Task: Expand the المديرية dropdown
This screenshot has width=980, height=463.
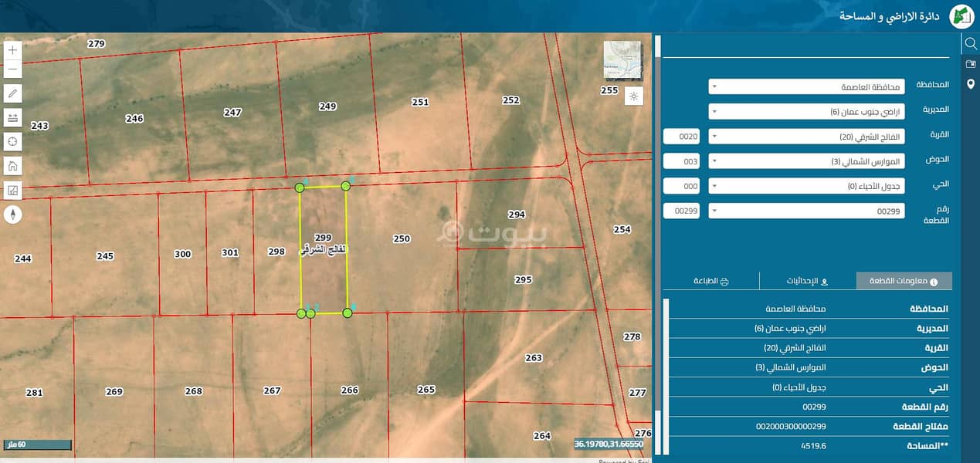Action: (x=806, y=112)
